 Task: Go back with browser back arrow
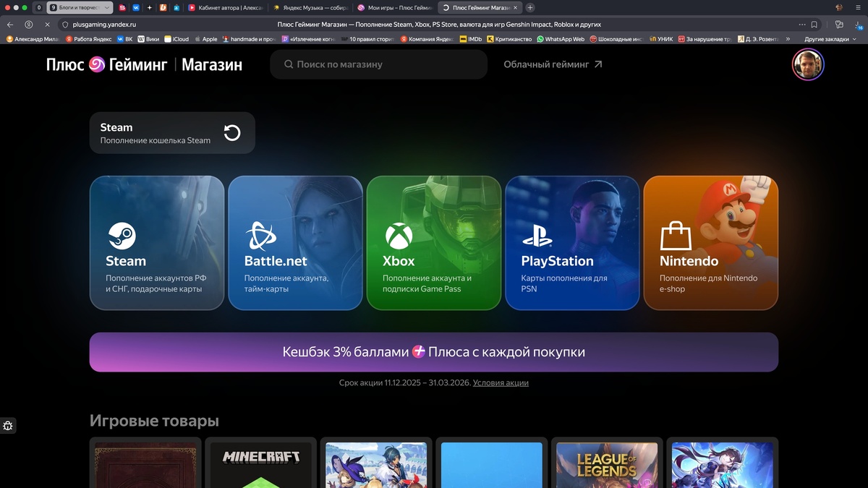[10, 24]
